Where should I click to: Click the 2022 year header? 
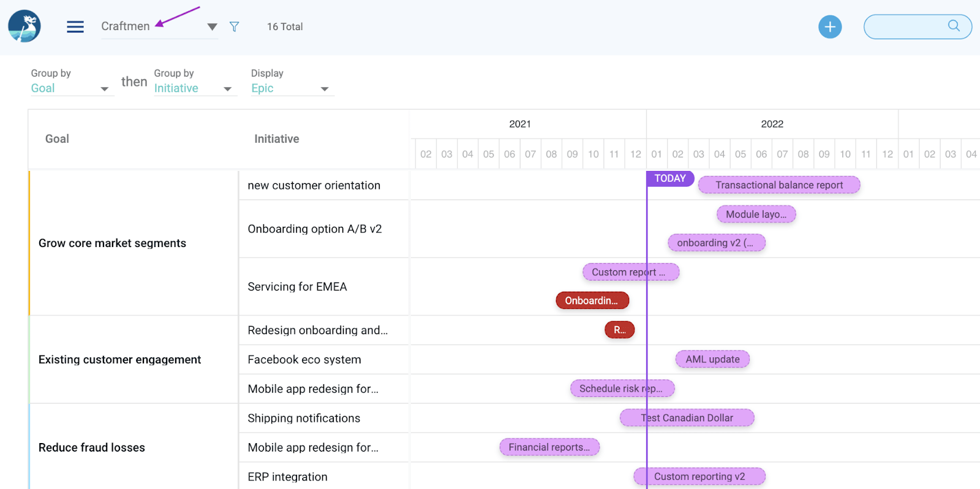click(x=772, y=124)
